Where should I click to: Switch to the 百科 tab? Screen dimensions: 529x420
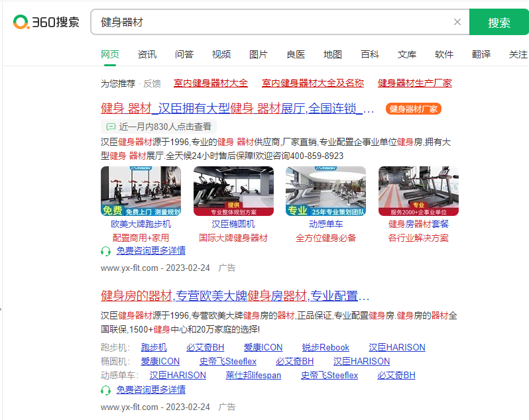click(x=370, y=54)
